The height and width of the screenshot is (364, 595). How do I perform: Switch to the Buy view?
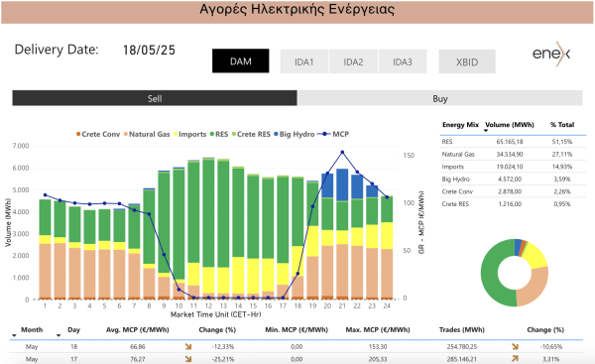(x=439, y=98)
